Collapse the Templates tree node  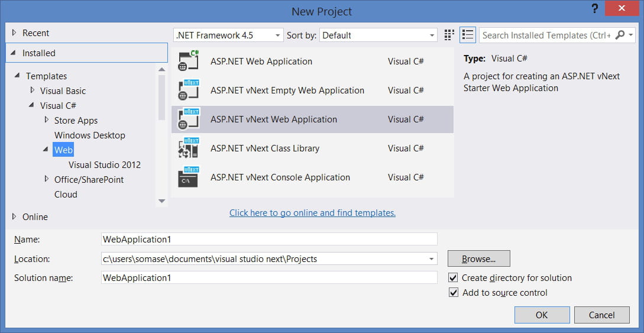point(18,76)
